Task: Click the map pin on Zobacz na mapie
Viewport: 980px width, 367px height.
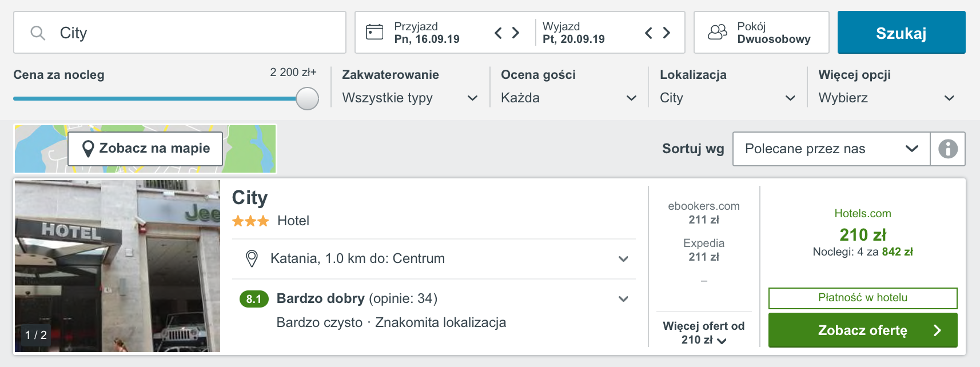Action: 88,149
